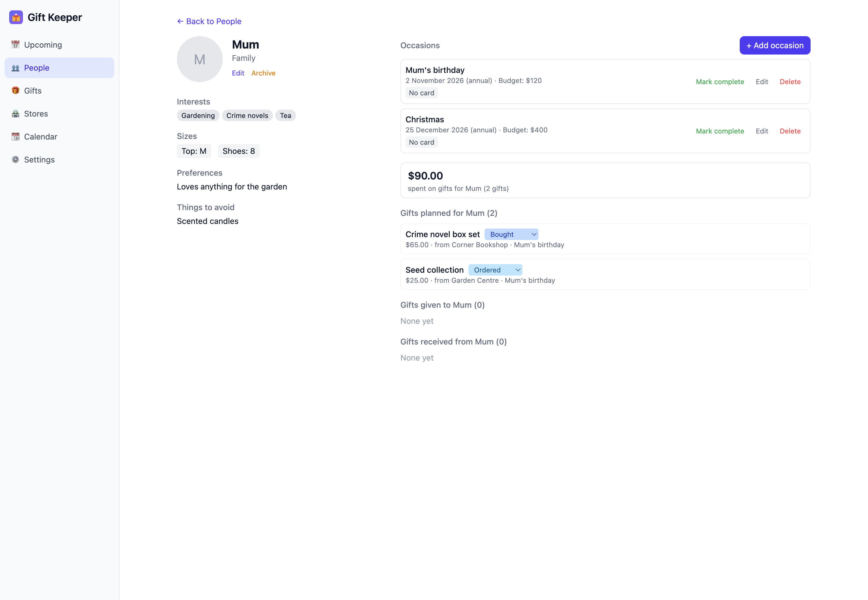Viewport: 868px width, 600px height.
Task: Click the Settings gear icon
Action: point(15,159)
